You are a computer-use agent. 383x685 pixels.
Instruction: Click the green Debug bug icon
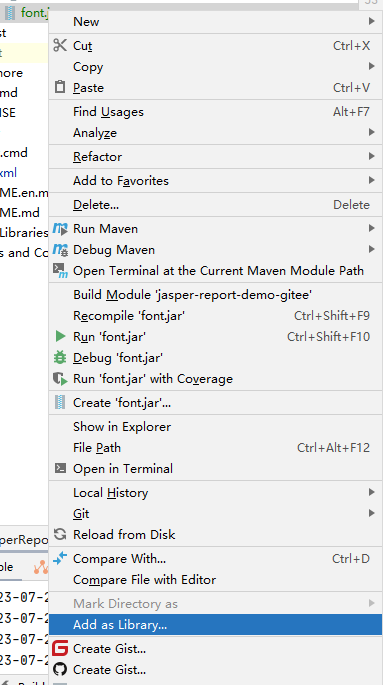pos(60,357)
